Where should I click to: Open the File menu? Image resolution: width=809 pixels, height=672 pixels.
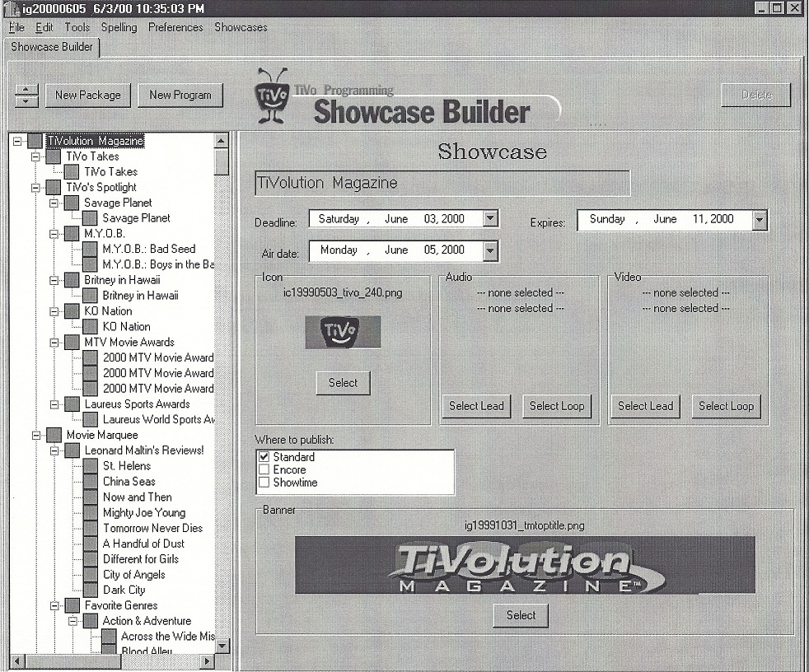(16, 27)
